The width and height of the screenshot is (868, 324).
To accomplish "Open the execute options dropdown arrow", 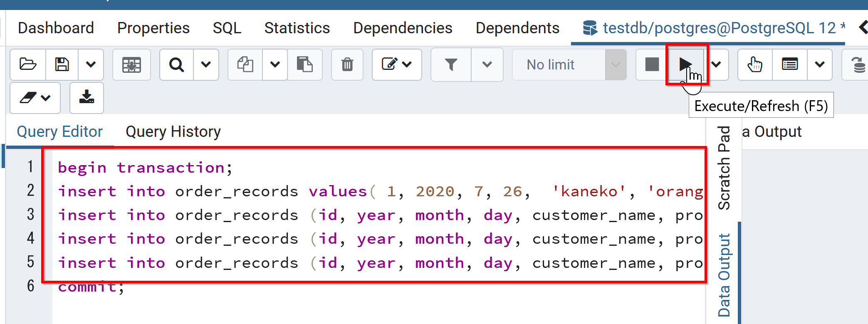I will coord(716,64).
